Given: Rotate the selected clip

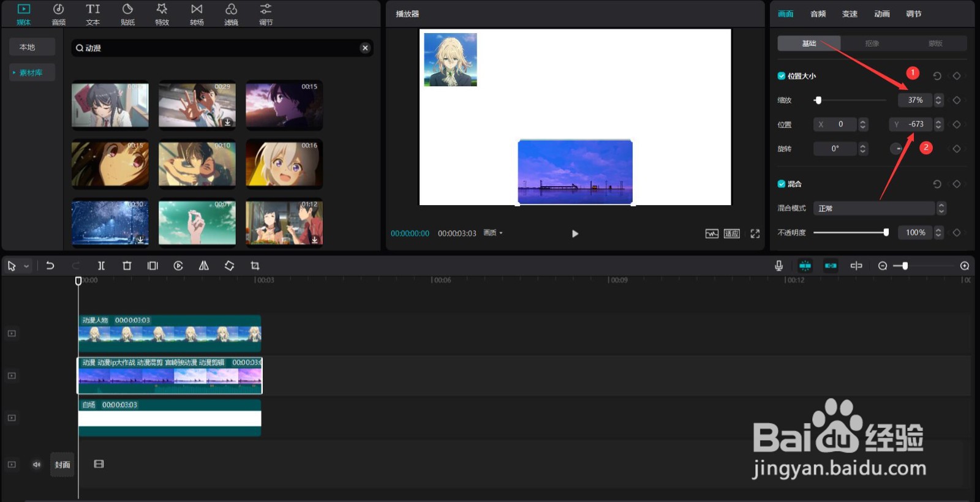Looking at the screenshot, I should (x=229, y=266).
